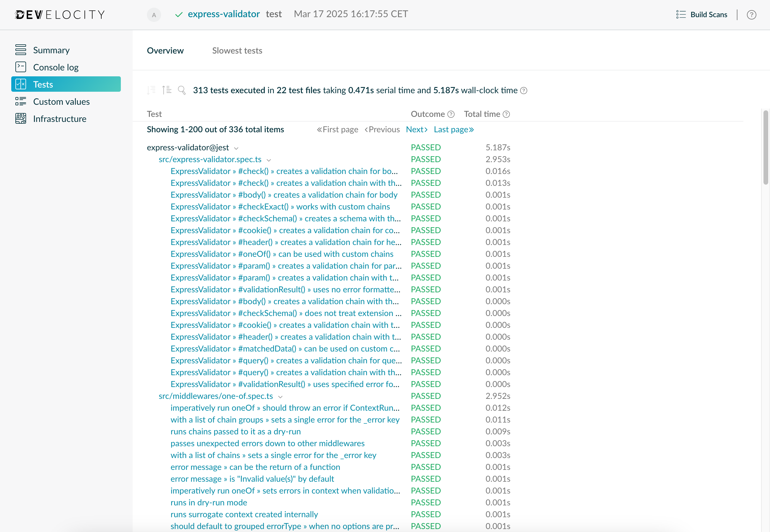The height and width of the screenshot is (532, 770).
Task: Click the vertical scrollbar of test list
Action: tap(766, 147)
